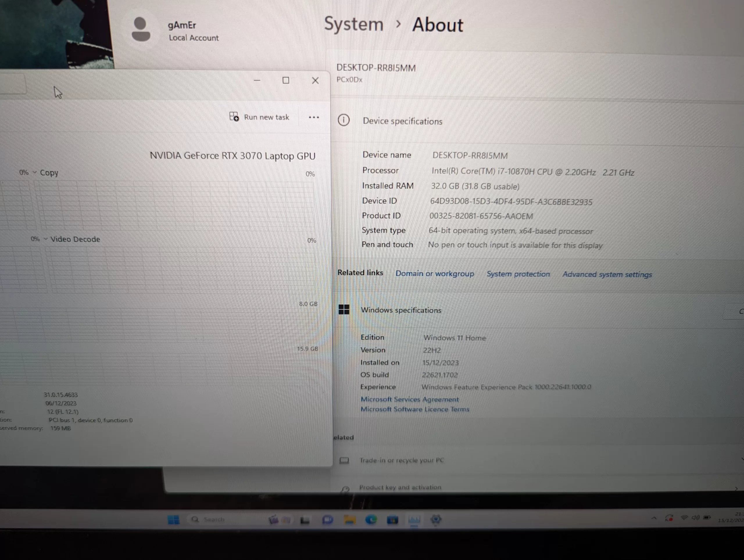This screenshot has width=744, height=560.
Task: Click the System type value 64-bit operating system
Action: [510, 231]
